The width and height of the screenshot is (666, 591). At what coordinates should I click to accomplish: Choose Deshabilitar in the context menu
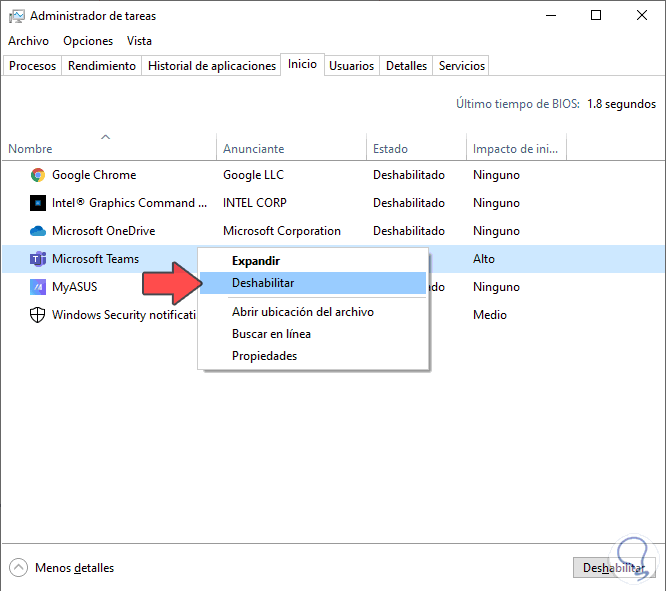click(313, 283)
